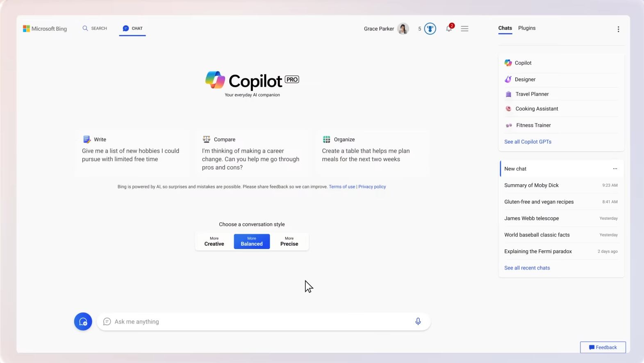Open the vertical three-dot sidebar options menu
The width and height of the screenshot is (644, 363).
(618, 29)
